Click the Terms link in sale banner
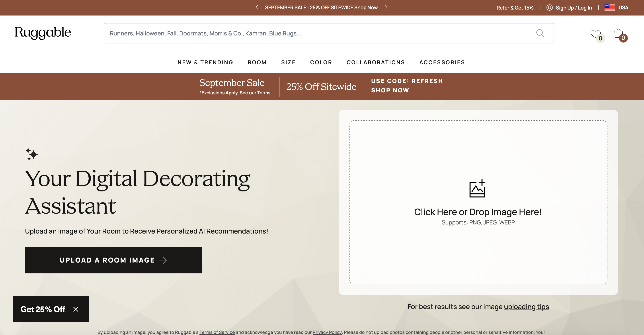 click(264, 93)
